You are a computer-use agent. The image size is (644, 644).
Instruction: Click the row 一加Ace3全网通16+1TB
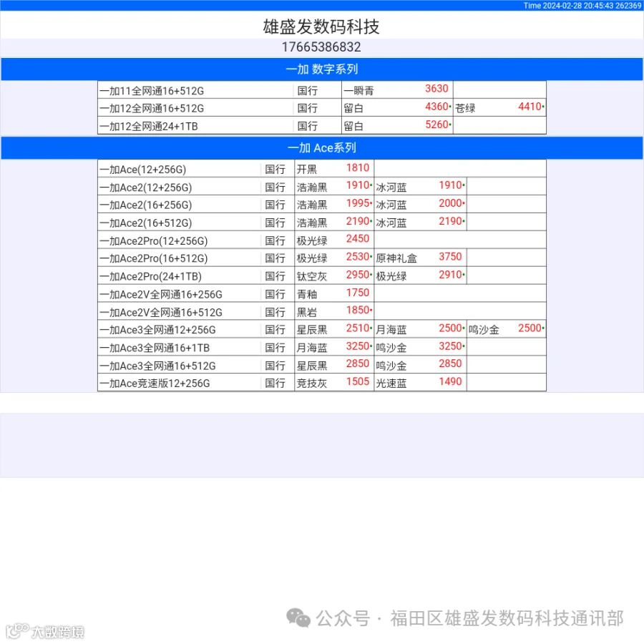(322, 347)
